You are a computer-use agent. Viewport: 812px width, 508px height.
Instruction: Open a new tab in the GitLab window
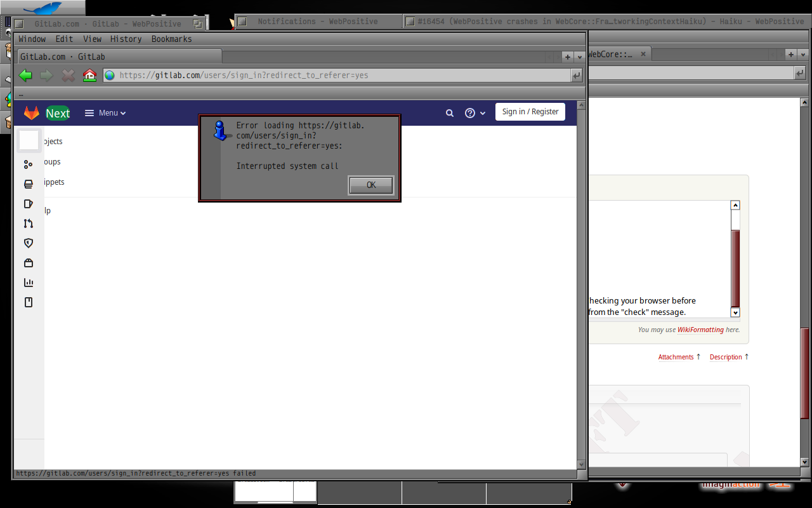[568, 57]
